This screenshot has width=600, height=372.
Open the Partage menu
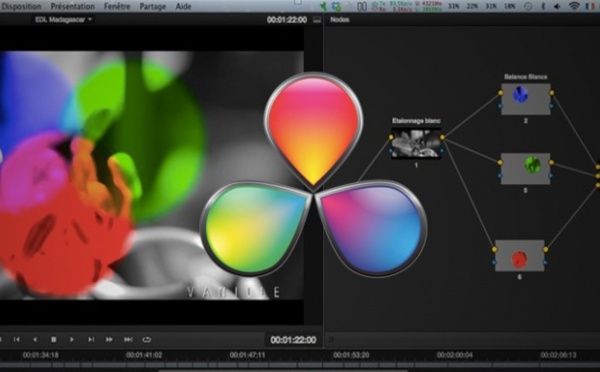(153, 7)
